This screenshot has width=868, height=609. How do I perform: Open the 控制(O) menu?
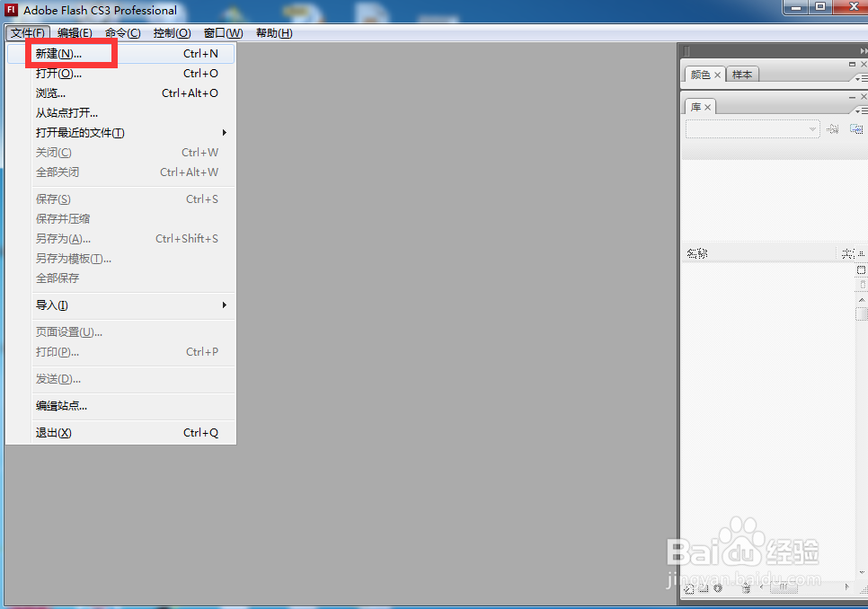[173, 33]
